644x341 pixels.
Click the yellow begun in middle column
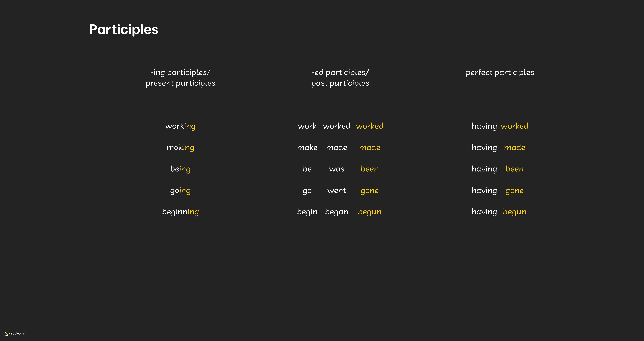tap(370, 212)
